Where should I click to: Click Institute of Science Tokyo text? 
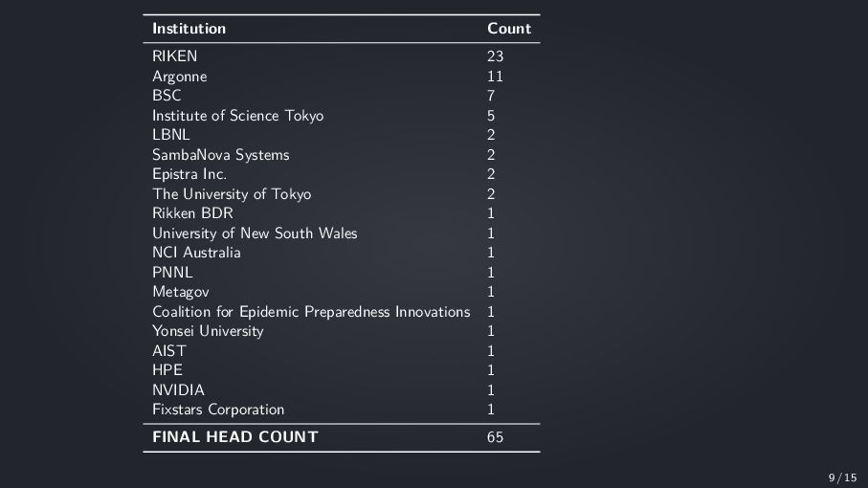[237, 116]
